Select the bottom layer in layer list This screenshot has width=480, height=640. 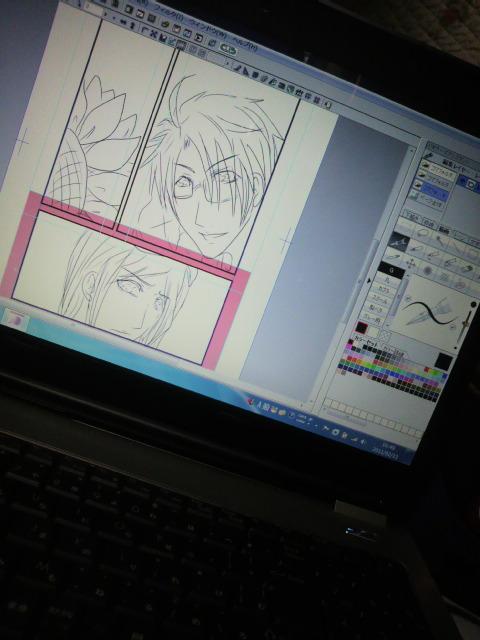427,201
